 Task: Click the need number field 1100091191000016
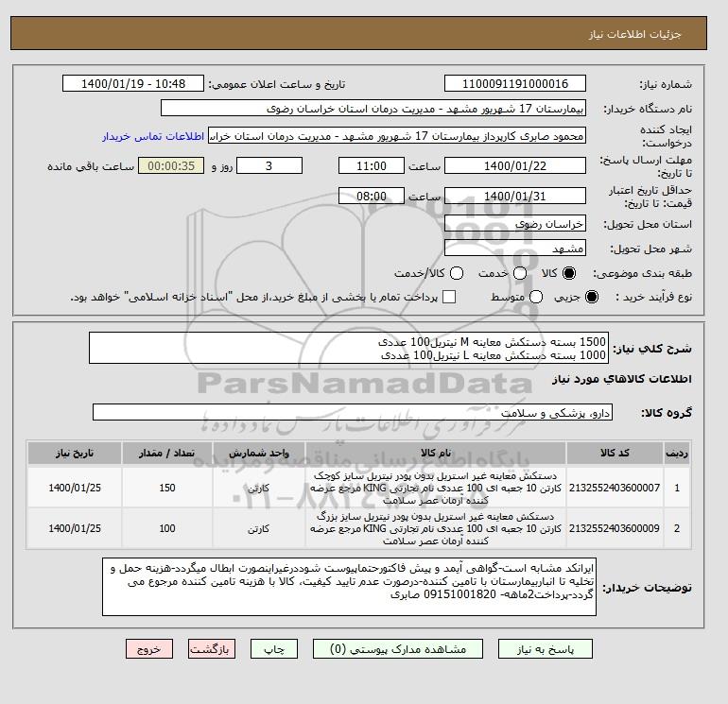pyautogui.click(x=515, y=83)
